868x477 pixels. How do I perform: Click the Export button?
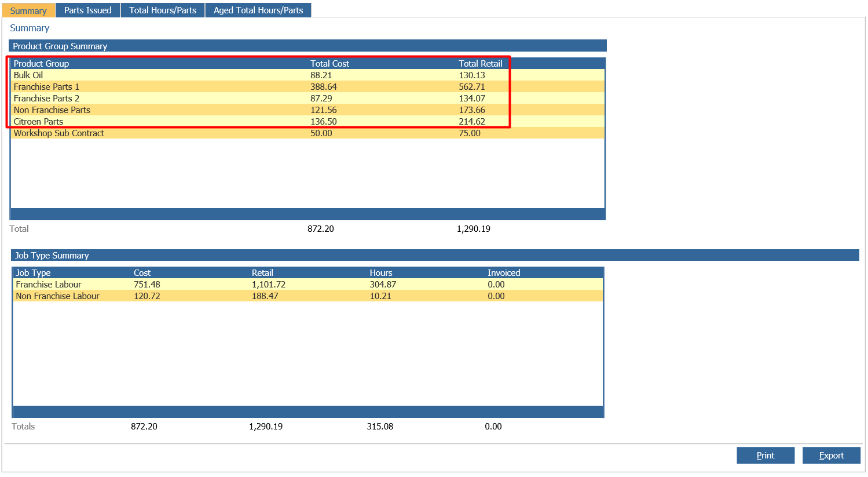pyautogui.click(x=832, y=456)
